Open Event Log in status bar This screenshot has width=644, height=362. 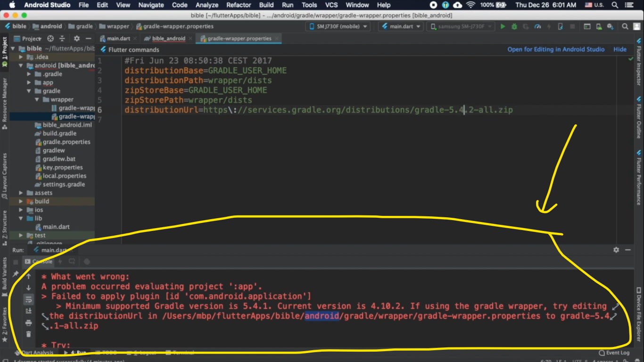click(x=613, y=353)
